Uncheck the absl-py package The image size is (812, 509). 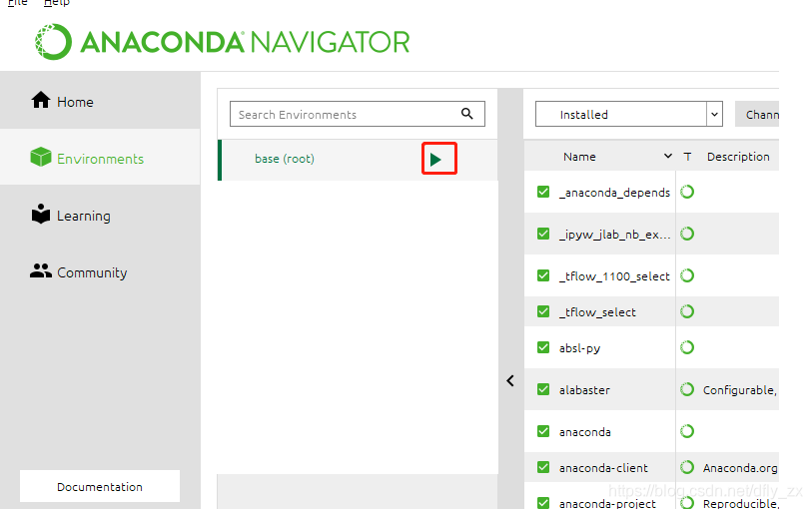coord(543,347)
